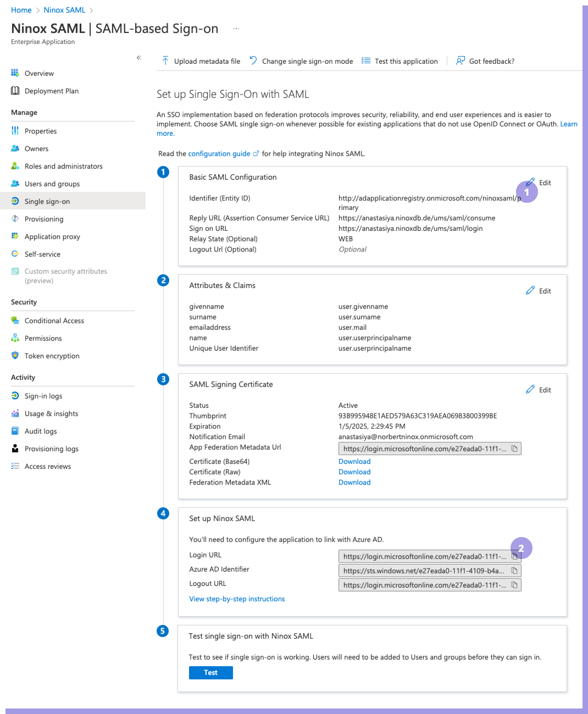The height and width of the screenshot is (714, 588).
Task: Select Test this application in toolbar
Action: 399,61
